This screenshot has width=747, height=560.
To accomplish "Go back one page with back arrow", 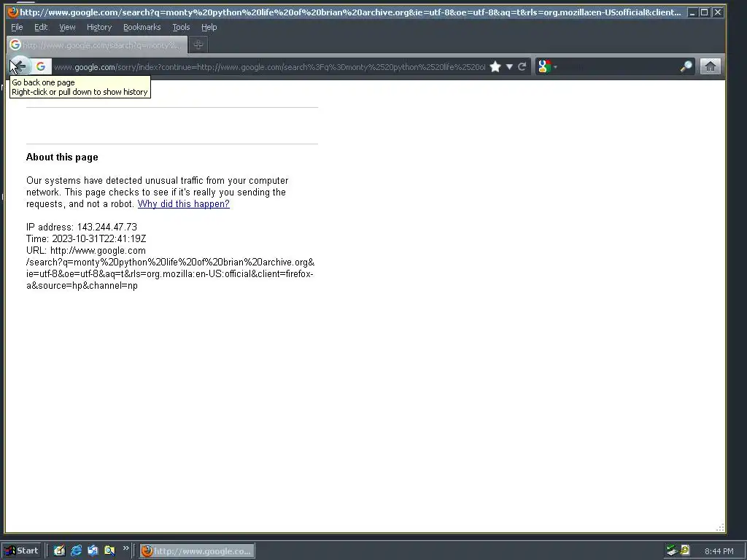I will click(20, 66).
